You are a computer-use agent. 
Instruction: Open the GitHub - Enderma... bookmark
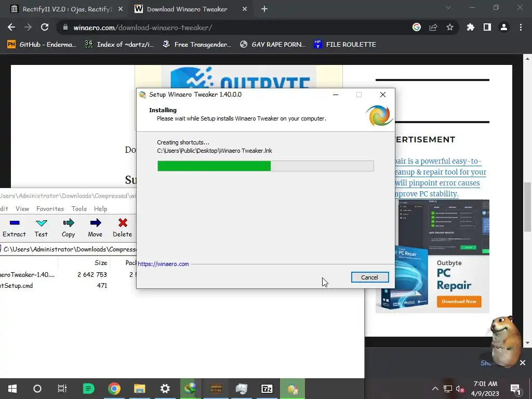(42, 45)
